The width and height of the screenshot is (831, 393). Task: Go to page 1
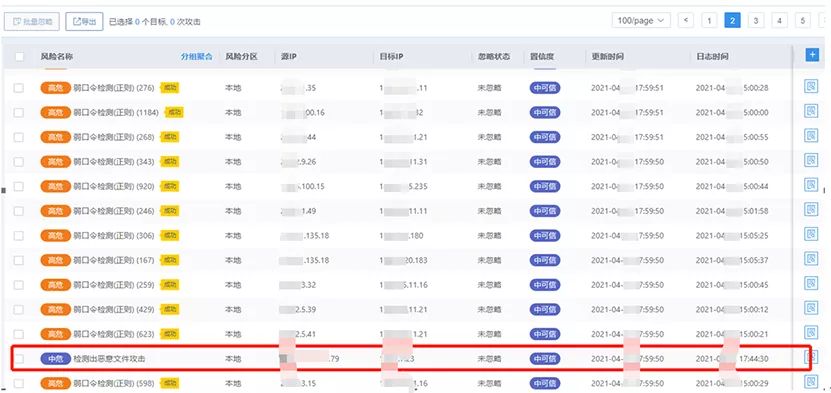709,21
